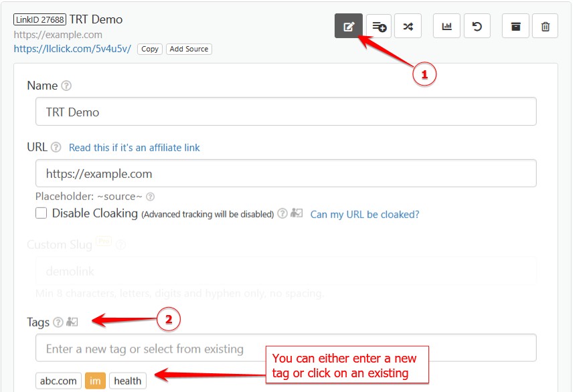Click the help icon beside URL label
573x392 pixels.
click(x=56, y=147)
